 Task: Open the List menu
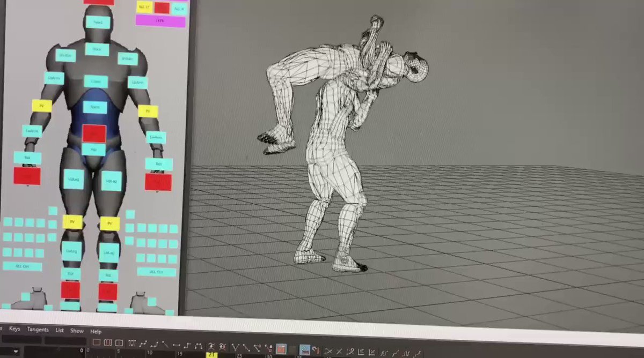[x=60, y=330]
